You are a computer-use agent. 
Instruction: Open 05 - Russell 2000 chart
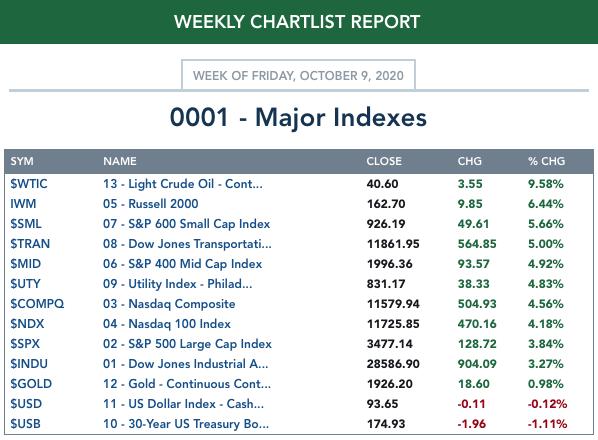click(x=151, y=204)
